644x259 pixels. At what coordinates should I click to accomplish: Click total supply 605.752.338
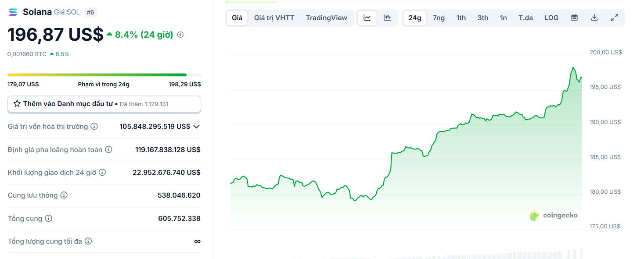coord(179,218)
